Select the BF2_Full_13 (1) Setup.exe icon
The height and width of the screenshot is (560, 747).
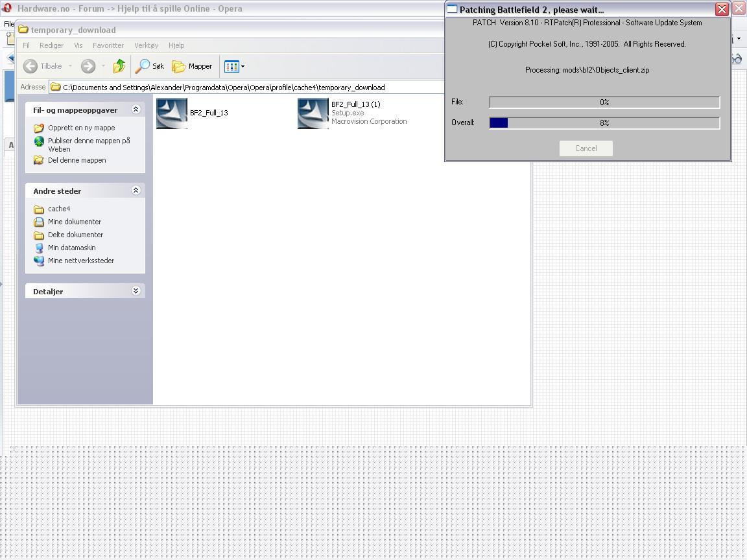pos(313,113)
